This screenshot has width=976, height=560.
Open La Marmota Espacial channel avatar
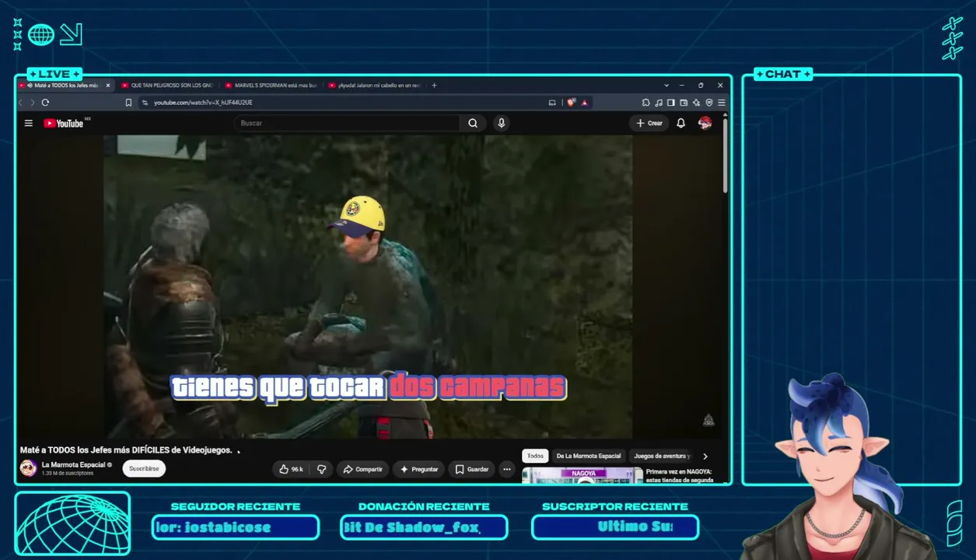point(29,468)
